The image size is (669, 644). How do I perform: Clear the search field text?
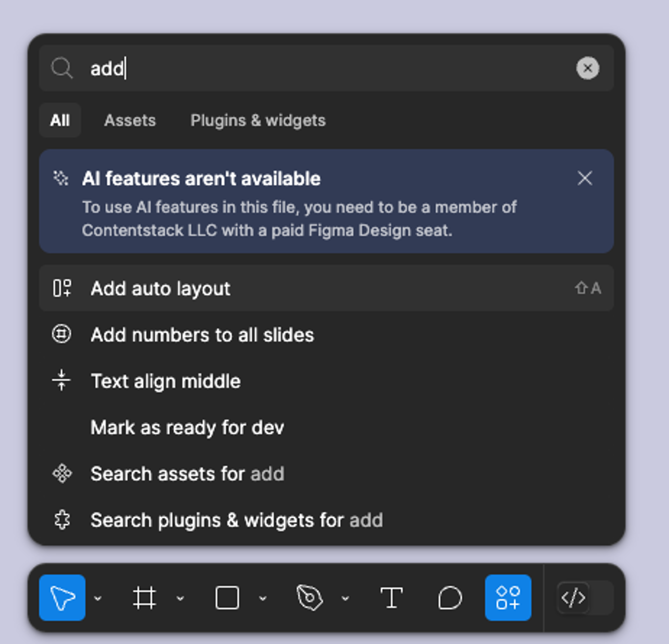(x=588, y=68)
